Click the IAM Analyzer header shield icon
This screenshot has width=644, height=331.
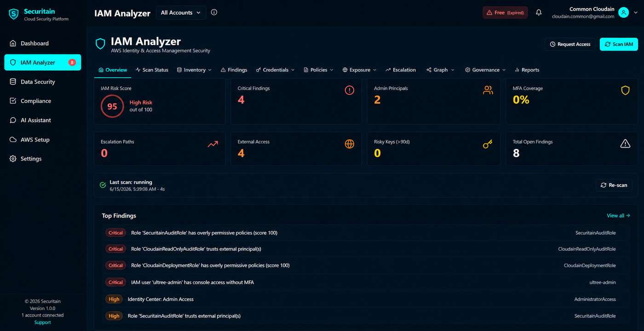coord(100,44)
